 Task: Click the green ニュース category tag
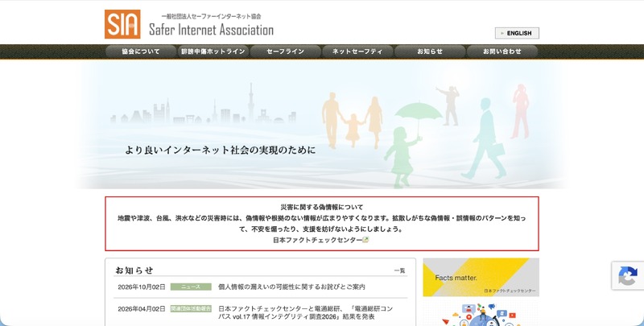point(191,287)
